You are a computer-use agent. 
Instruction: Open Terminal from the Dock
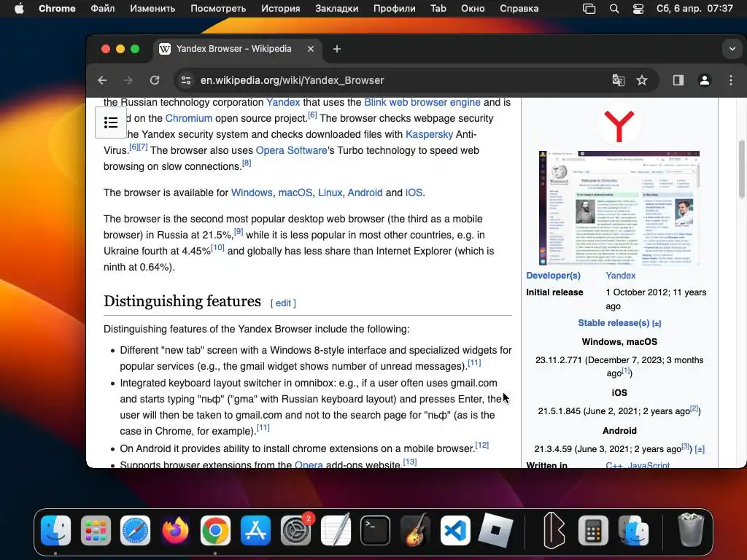click(376, 530)
